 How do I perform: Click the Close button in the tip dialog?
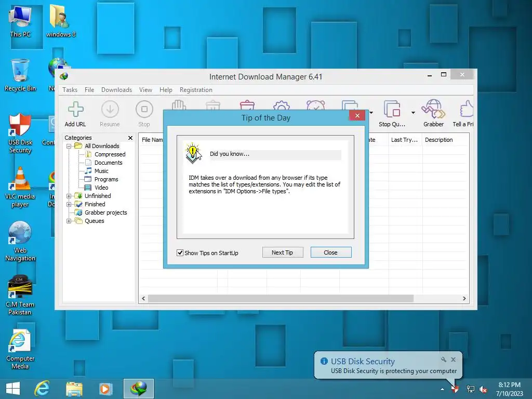click(331, 252)
